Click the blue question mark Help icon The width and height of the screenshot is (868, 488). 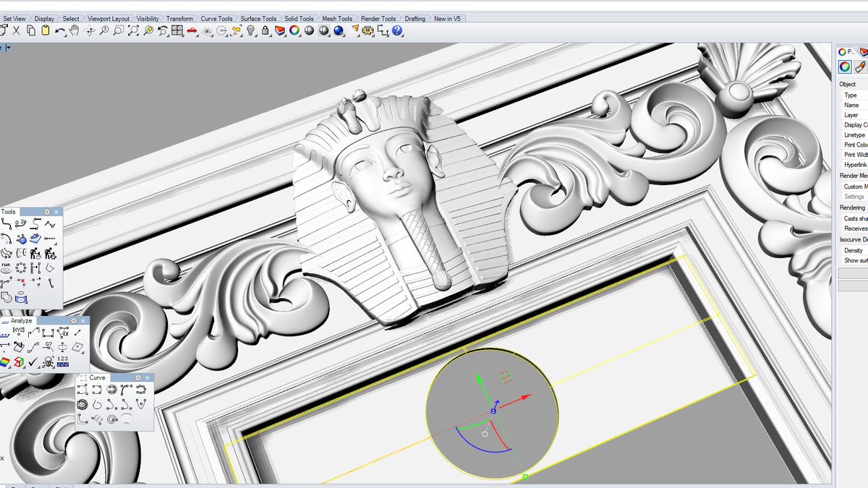coord(397,30)
